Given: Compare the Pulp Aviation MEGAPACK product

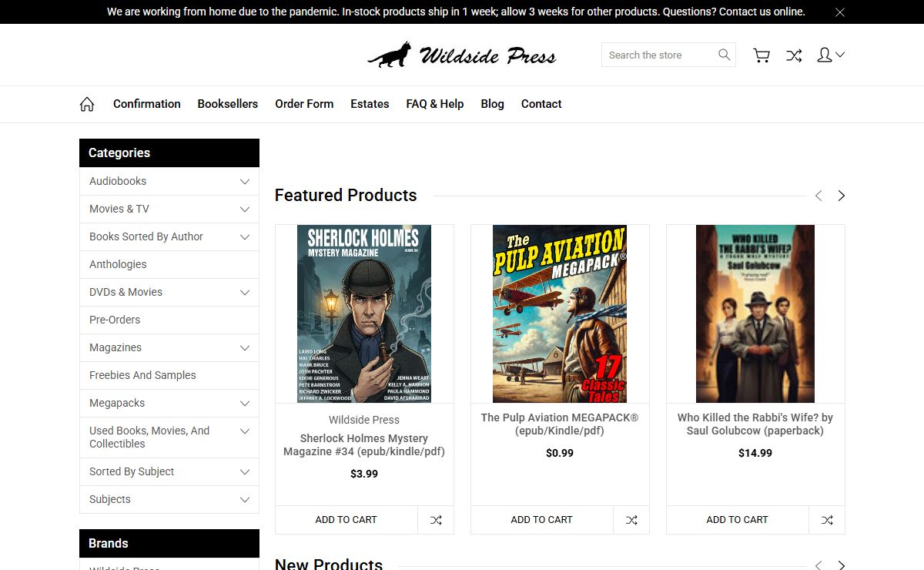Looking at the screenshot, I should [631, 520].
